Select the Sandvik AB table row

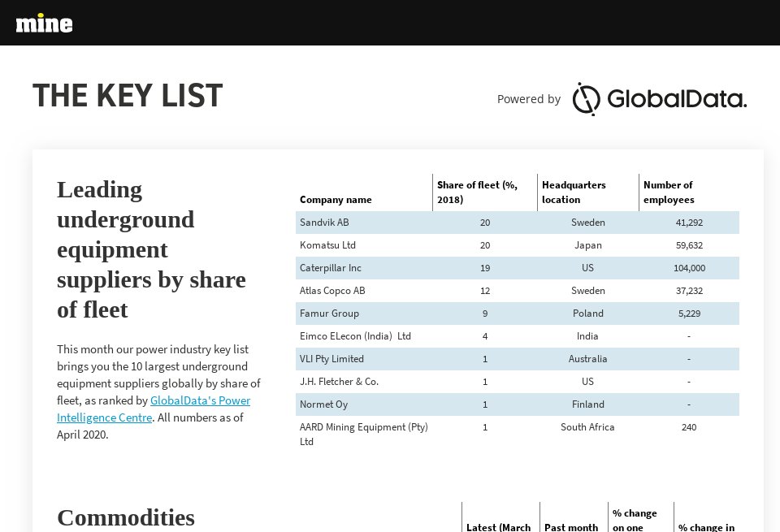point(518,223)
